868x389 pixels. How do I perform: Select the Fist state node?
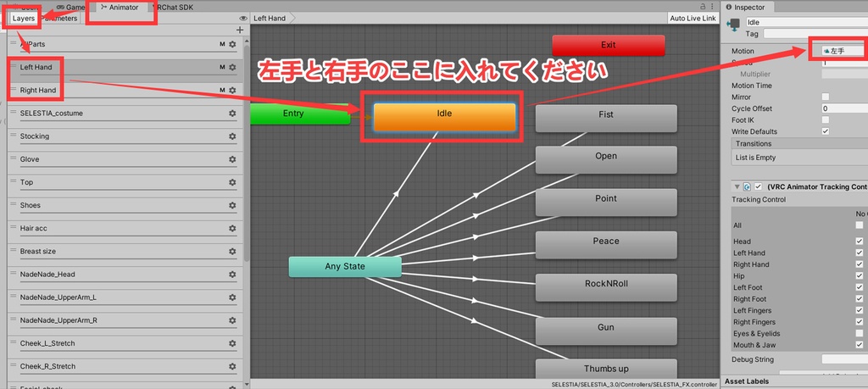point(605,118)
